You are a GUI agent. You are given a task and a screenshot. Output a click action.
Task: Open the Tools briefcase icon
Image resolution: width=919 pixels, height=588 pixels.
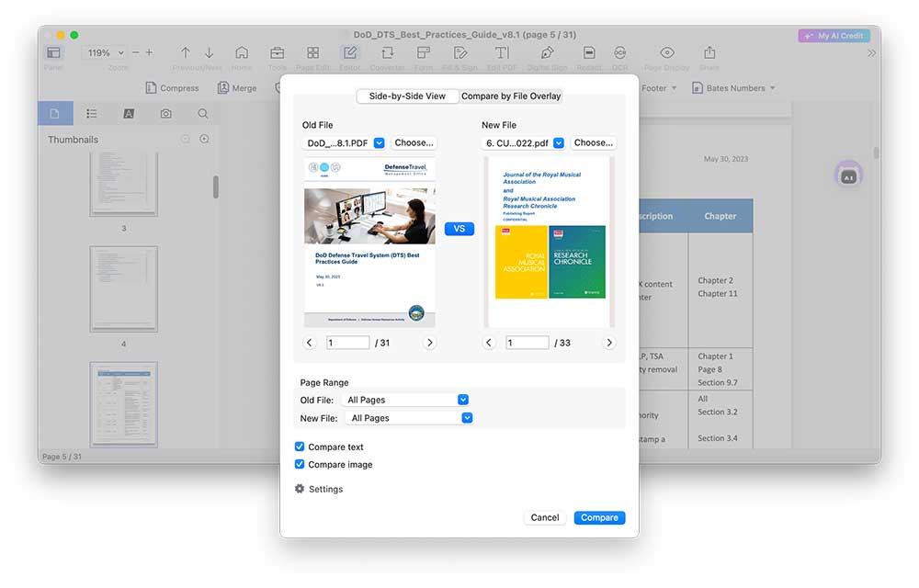pos(278,52)
